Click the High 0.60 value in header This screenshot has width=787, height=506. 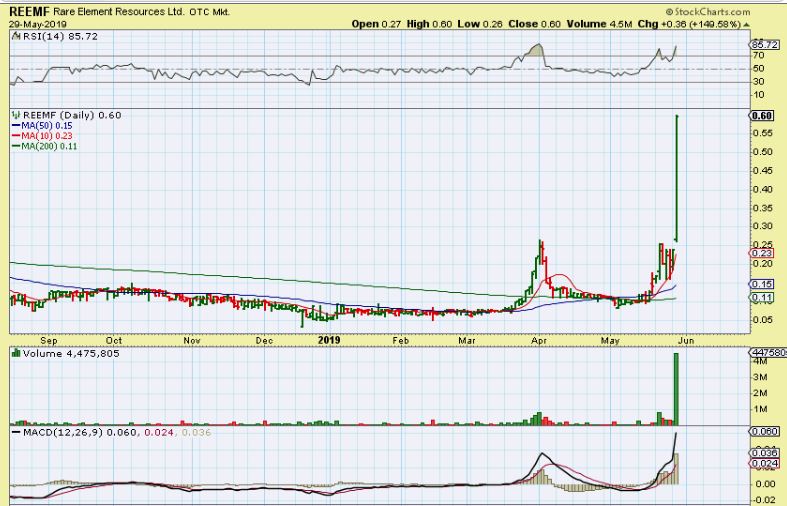(x=429, y=24)
